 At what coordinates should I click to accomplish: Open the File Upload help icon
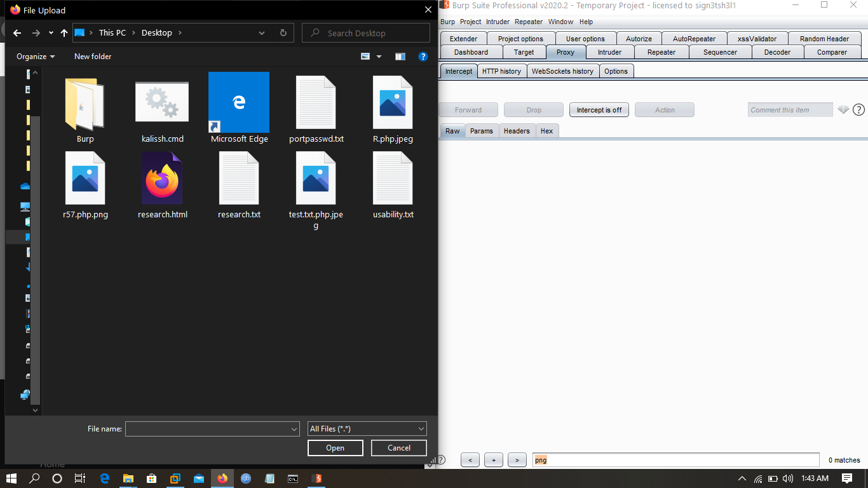pyautogui.click(x=423, y=57)
